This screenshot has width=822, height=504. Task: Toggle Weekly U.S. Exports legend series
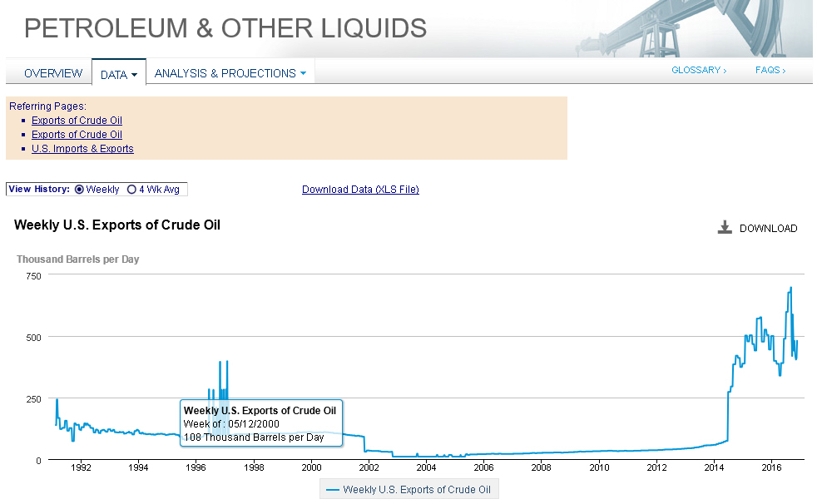[411, 490]
